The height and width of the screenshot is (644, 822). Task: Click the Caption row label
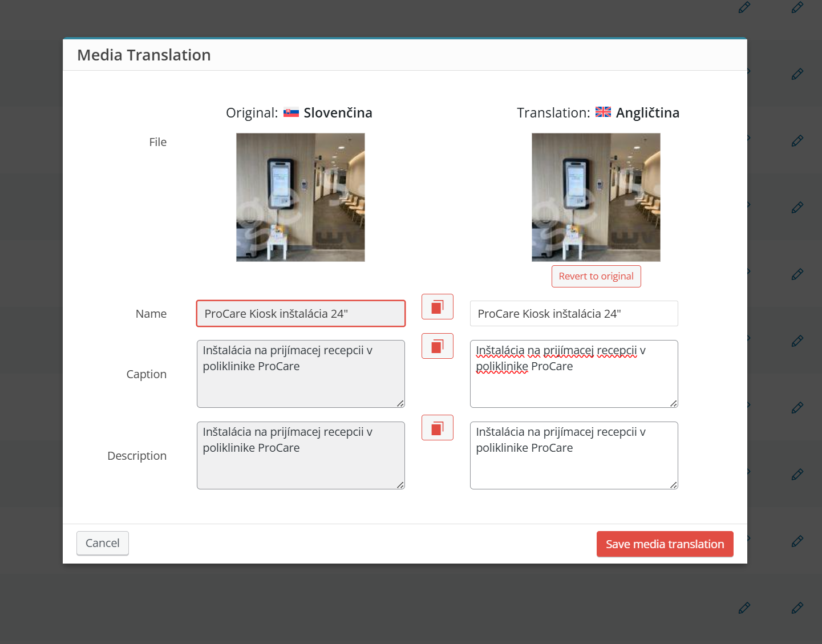point(147,374)
